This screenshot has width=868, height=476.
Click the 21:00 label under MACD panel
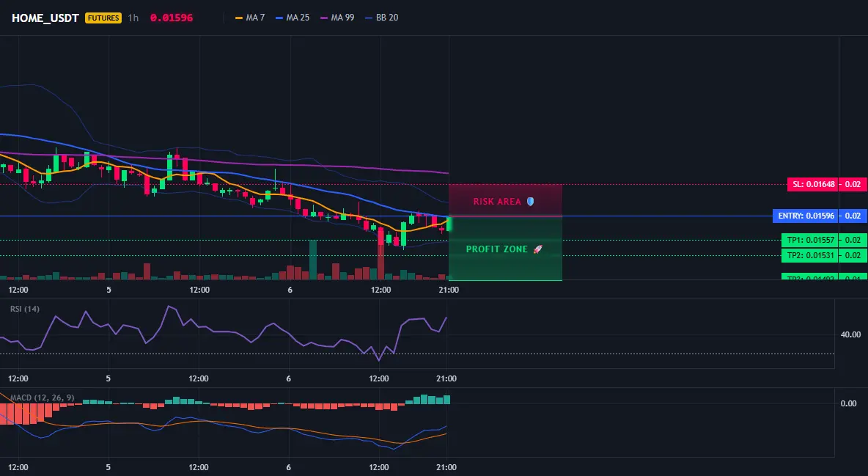(446, 467)
